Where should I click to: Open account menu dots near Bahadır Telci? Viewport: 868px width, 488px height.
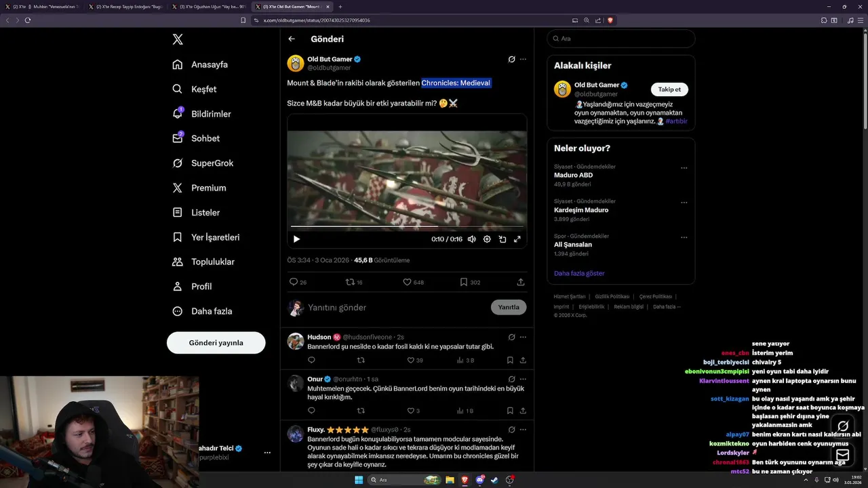tap(267, 453)
